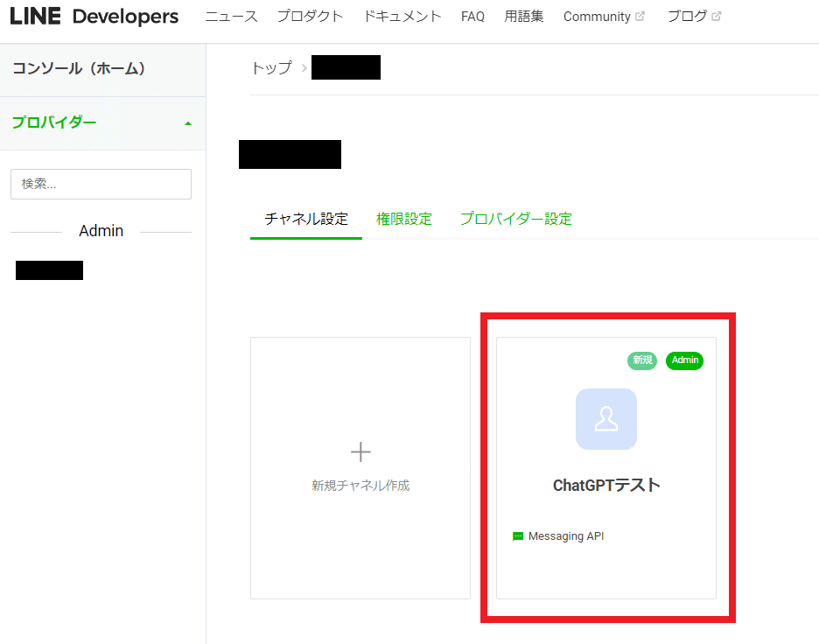Open the 用語集 glossary link
This screenshot has height=644, width=819.
coord(523,17)
